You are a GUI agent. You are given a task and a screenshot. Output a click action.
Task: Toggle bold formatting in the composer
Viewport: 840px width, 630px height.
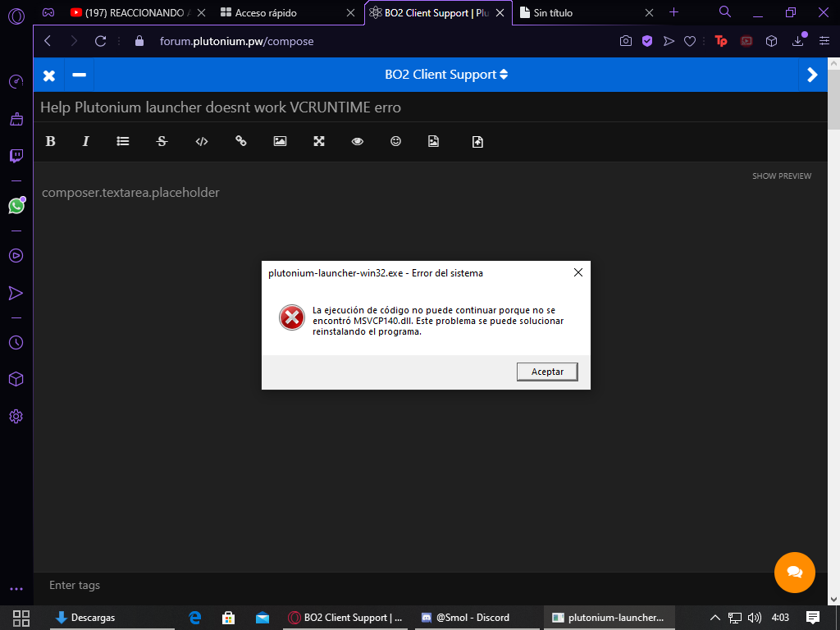(x=50, y=141)
